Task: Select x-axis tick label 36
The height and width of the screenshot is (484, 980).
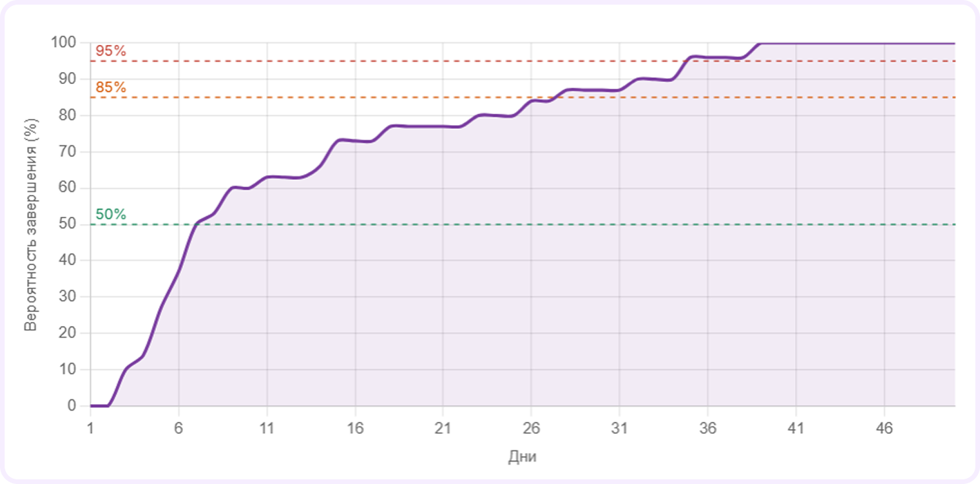Action: click(x=708, y=428)
